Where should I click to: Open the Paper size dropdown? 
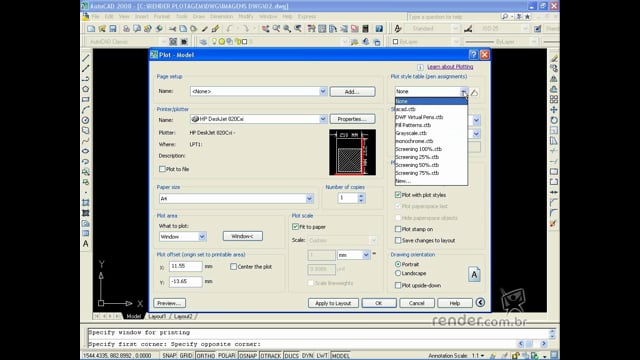pos(309,198)
